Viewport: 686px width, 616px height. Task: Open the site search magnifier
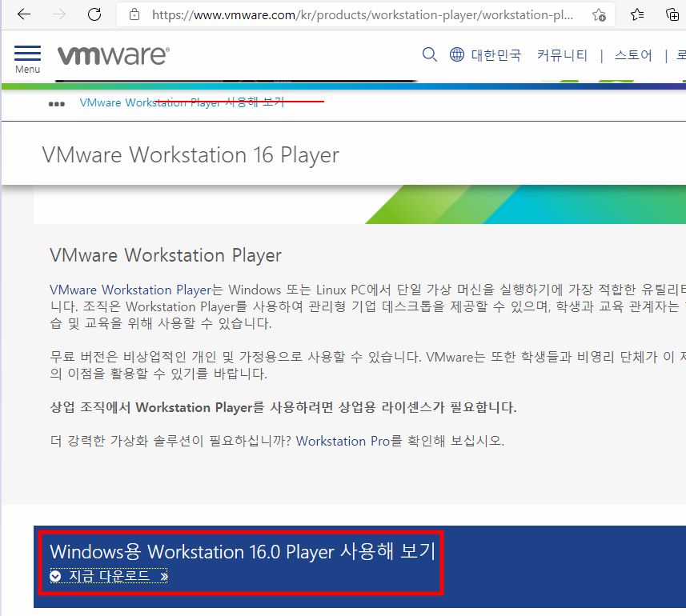(429, 54)
